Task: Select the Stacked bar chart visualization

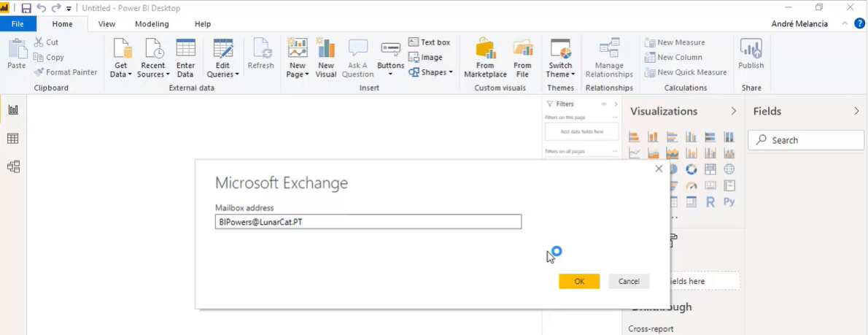Action: pyautogui.click(x=635, y=136)
